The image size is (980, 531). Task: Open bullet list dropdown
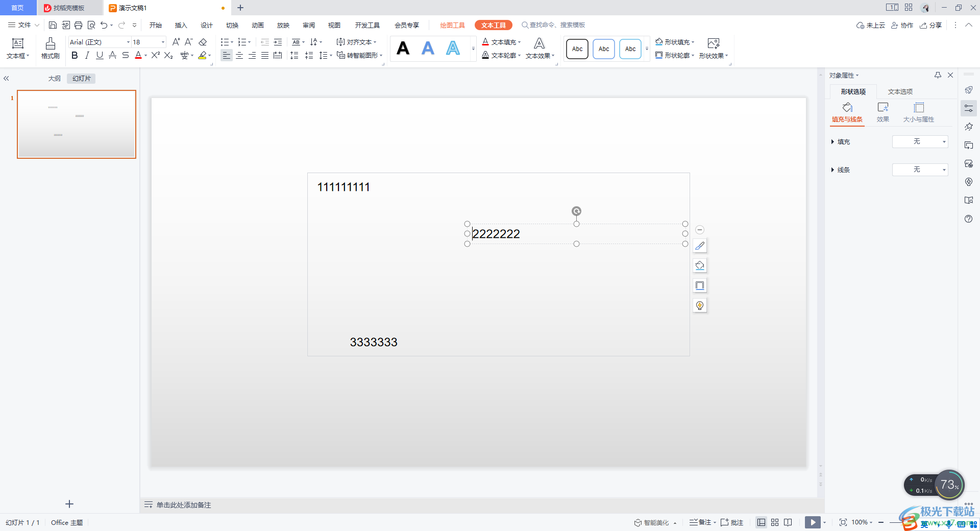coord(232,42)
